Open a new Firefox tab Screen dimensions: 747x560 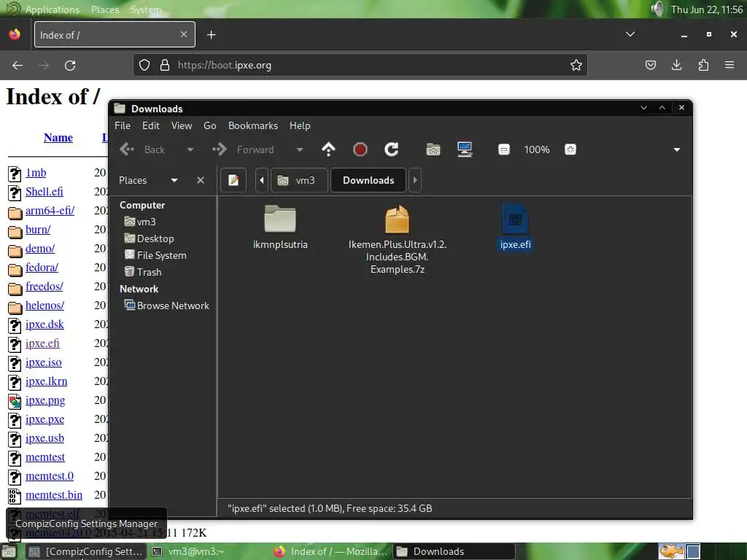pos(211,35)
